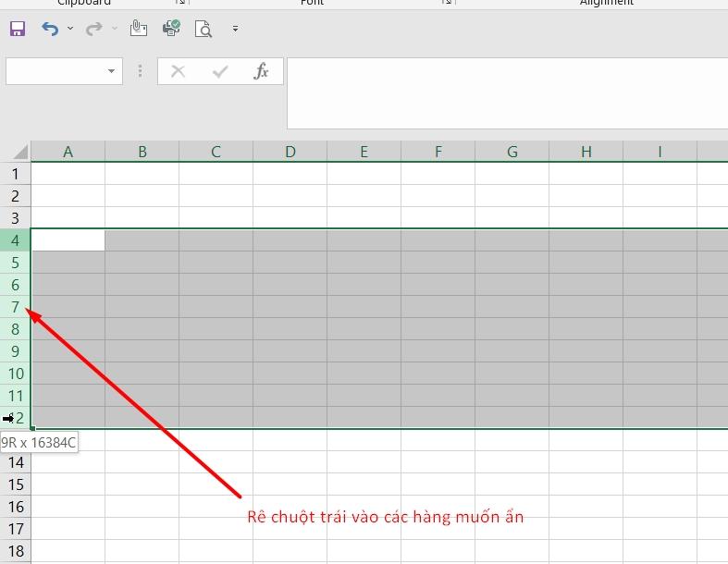Select row 16 header
This screenshot has width=728, height=564.
(x=16, y=507)
